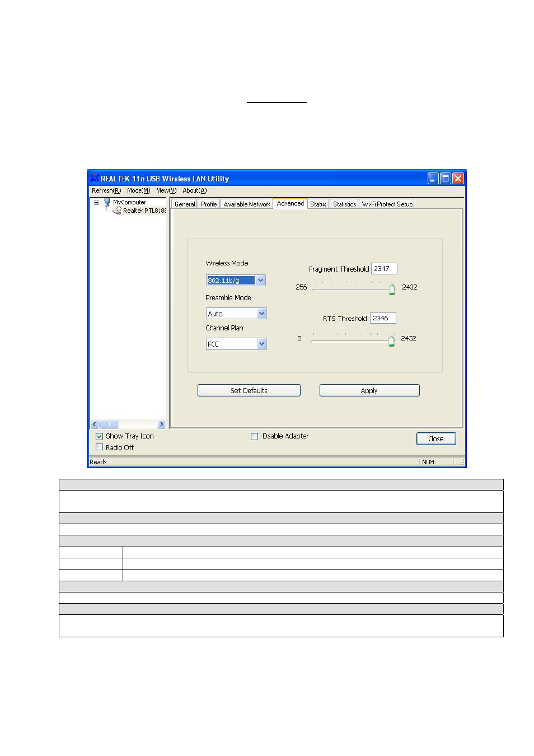Image resolution: width=534 pixels, height=756 pixels.
Task: Click the tree panel scroll right arrow
Action: [x=162, y=424]
